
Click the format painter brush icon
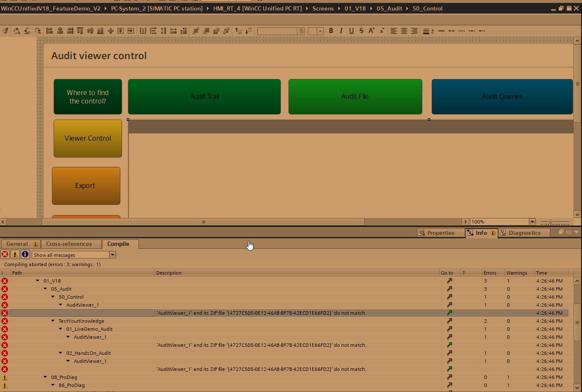point(5,31)
